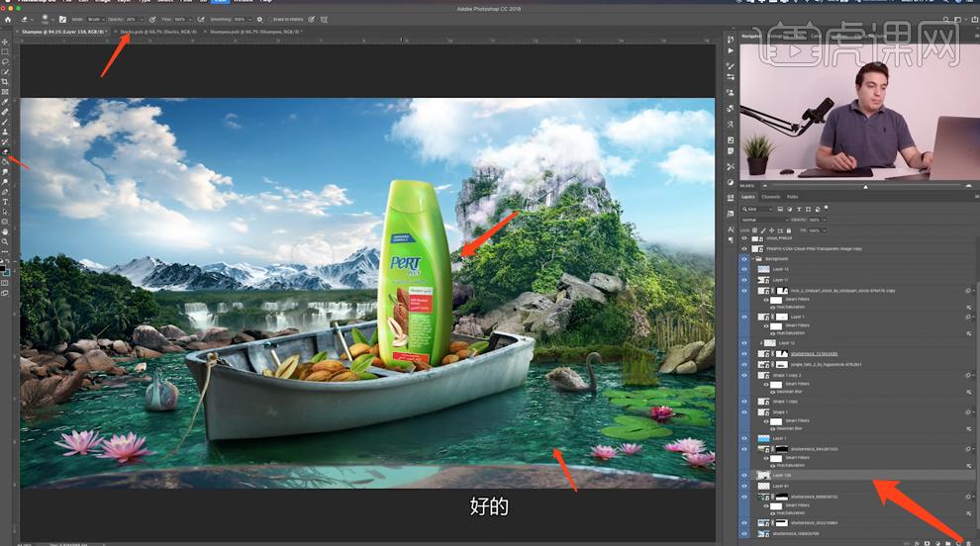Toggle visibility of jungle_falls layer
The image size is (980, 546).
click(744, 364)
